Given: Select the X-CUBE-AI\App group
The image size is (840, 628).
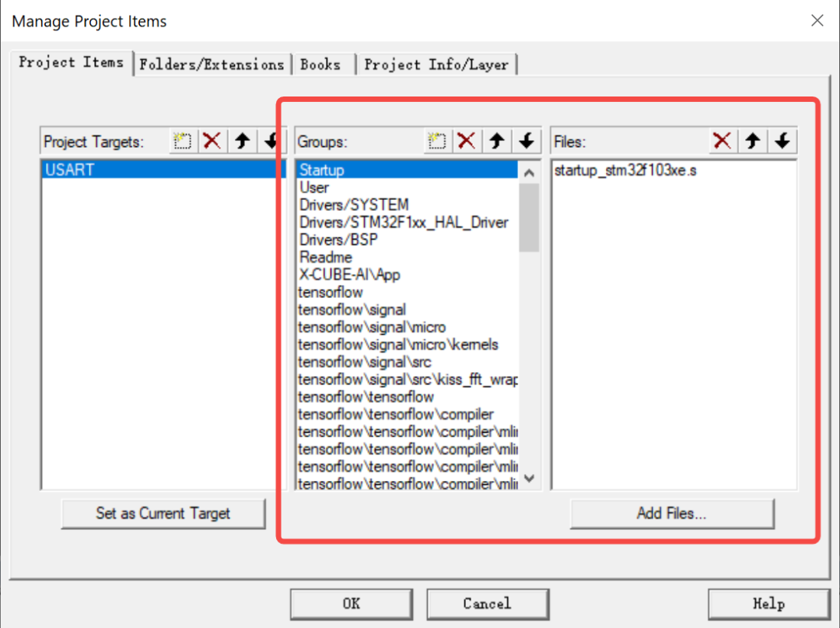Looking at the screenshot, I should click(x=407, y=275).
